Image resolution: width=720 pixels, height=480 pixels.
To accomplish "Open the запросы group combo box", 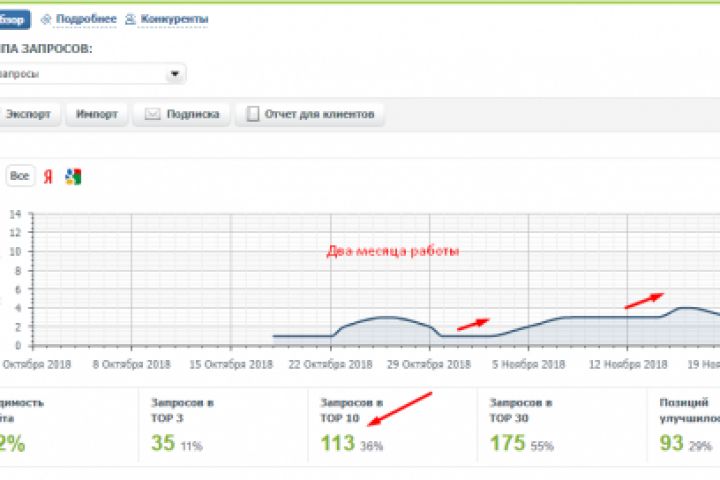I will point(92,74).
